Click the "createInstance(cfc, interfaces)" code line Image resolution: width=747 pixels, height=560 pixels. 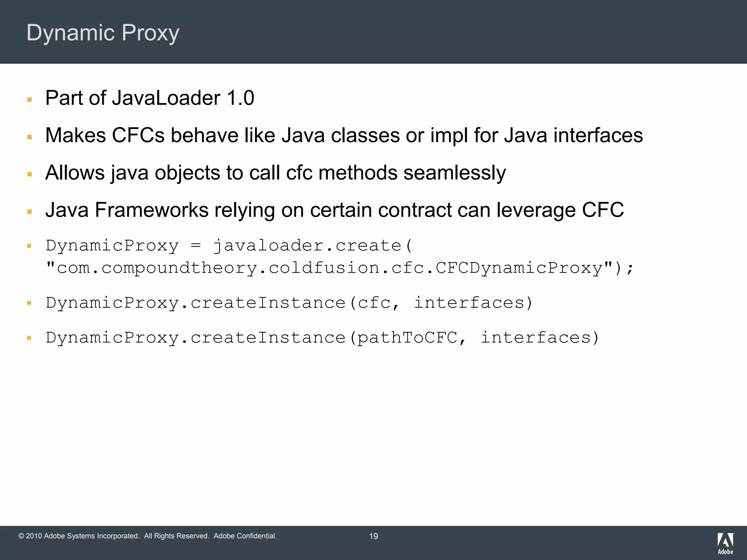click(289, 303)
